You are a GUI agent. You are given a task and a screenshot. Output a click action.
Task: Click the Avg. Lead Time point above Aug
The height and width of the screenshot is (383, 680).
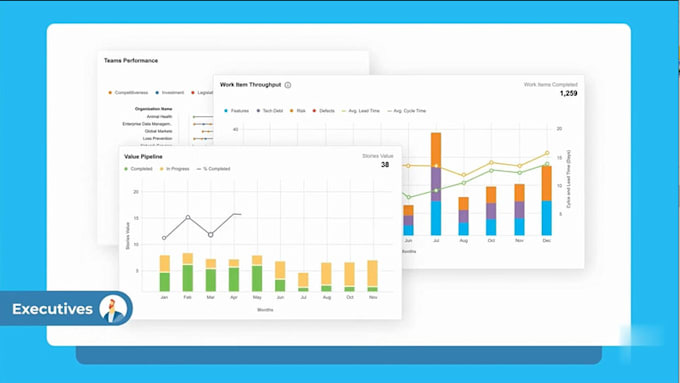tap(464, 175)
